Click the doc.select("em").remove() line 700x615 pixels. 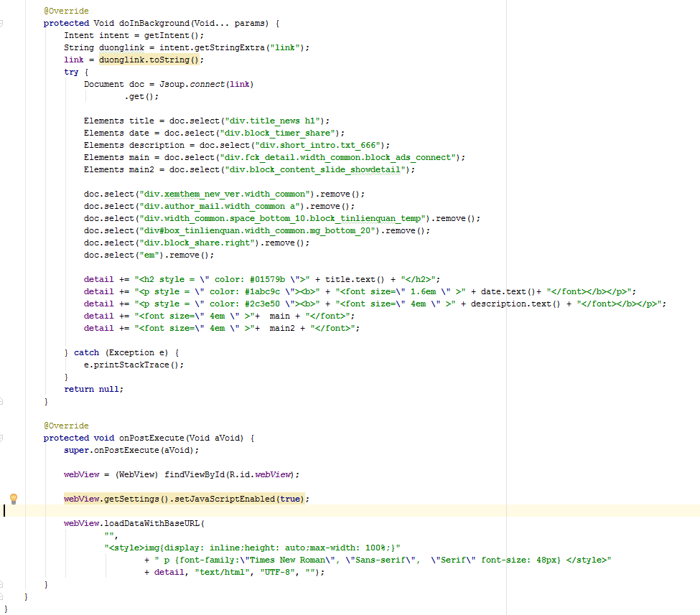149,255
